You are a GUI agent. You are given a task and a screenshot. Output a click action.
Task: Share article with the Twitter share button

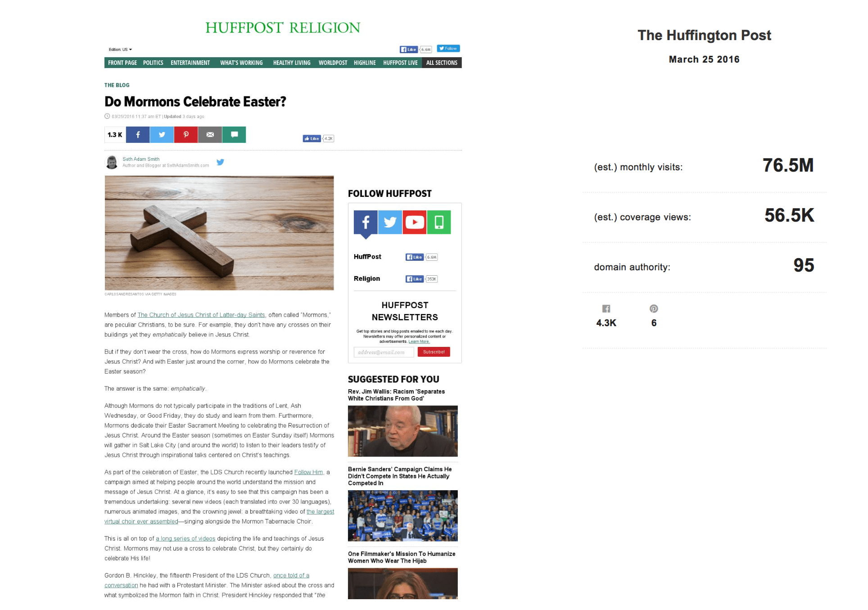click(162, 135)
